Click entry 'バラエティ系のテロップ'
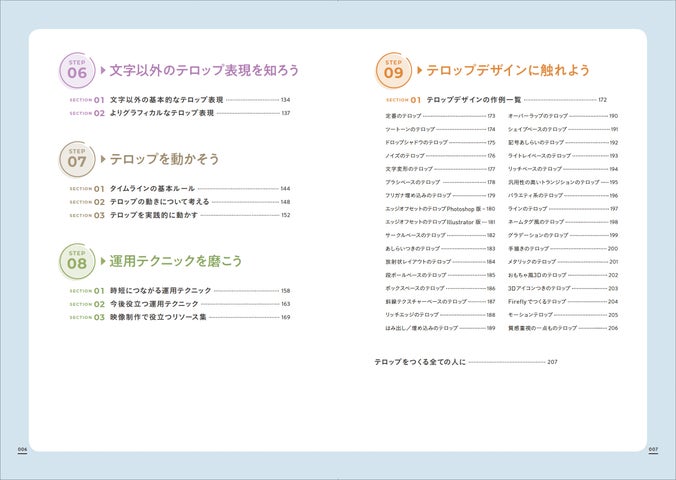Viewport: 676px width, 480px height. pos(535,195)
